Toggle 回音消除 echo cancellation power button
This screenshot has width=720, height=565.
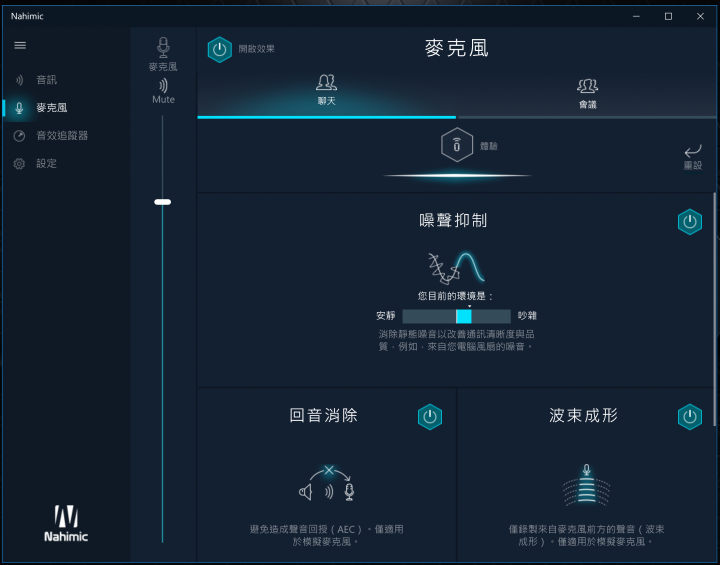[x=430, y=417]
